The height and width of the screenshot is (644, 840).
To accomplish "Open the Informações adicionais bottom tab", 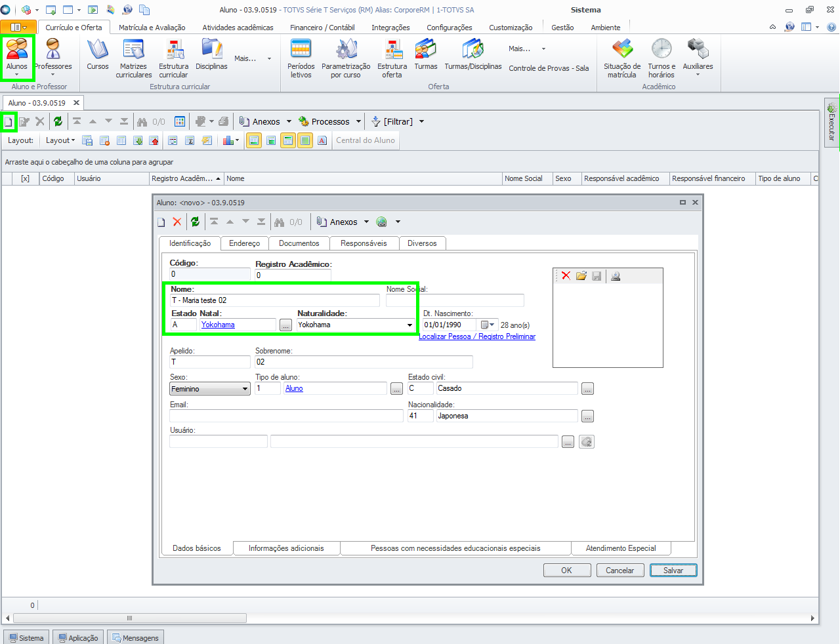I will click(x=286, y=548).
